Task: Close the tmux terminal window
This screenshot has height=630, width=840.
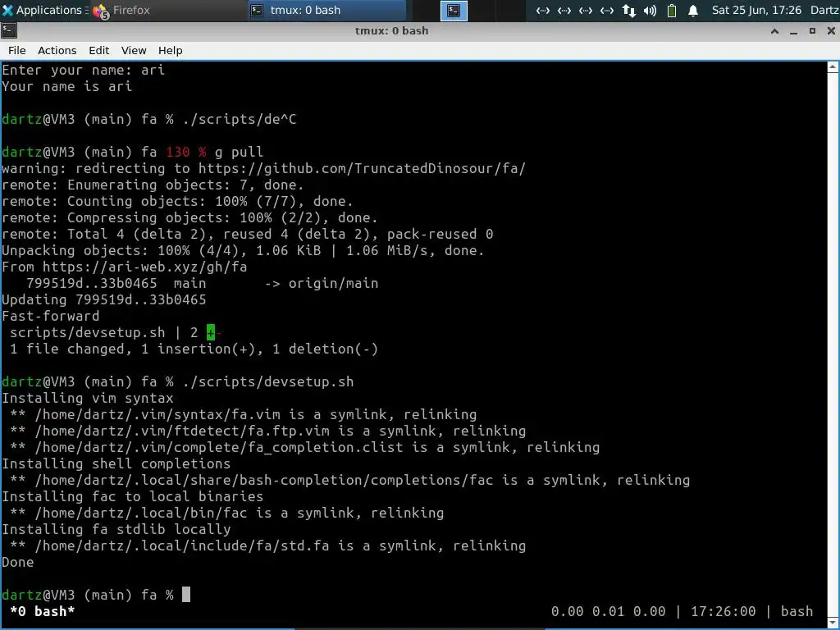Action: (831, 31)
